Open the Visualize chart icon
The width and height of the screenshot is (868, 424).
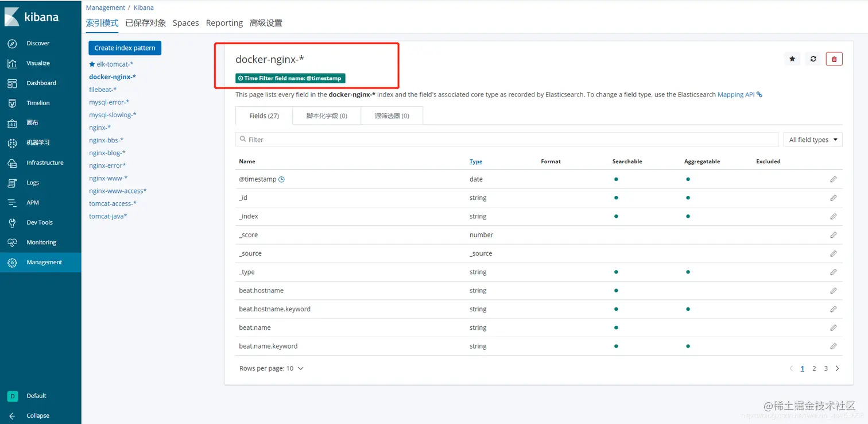12,63
